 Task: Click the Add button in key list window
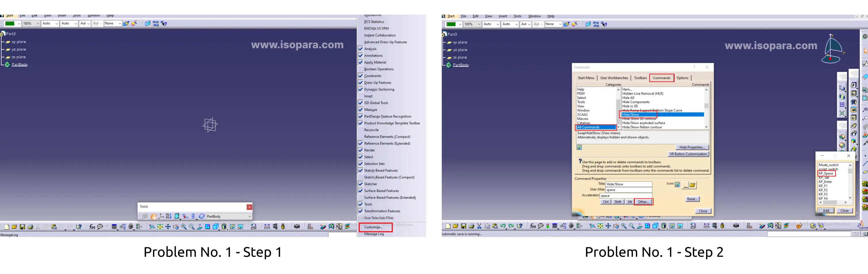click(x=826, y=211)
